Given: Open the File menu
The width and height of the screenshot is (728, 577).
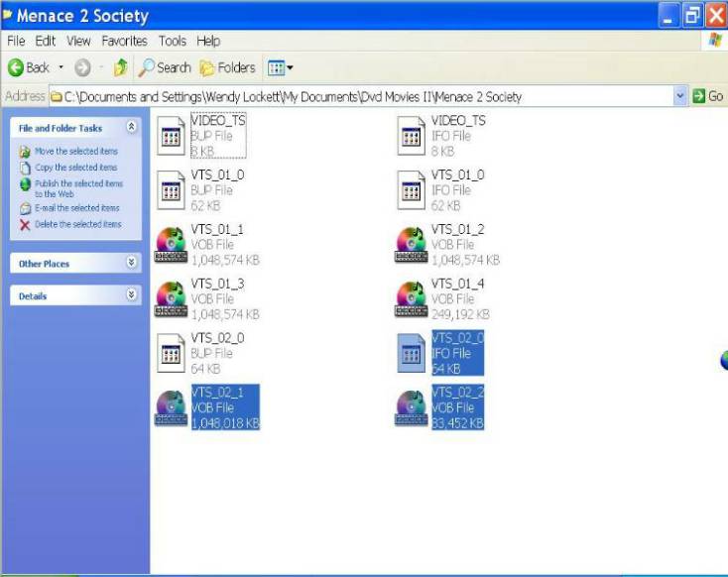Looking at the screenshot, I should 16,42.
